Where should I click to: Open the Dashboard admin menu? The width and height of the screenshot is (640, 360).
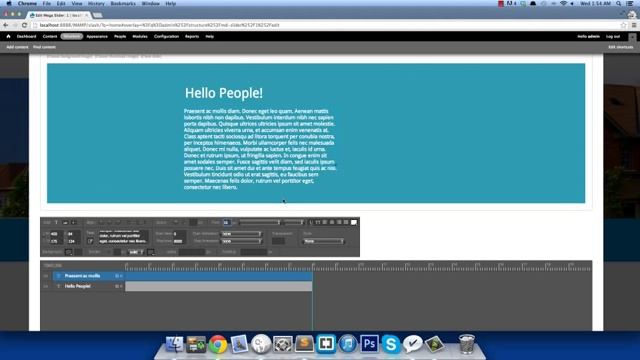pos(27,36)
